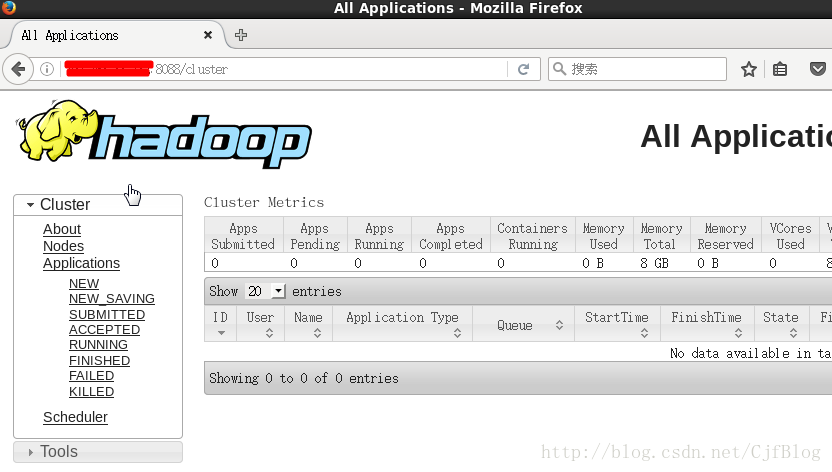The width and height of the screenshot is (832, 472).
Task: Filter applications by KILLED state
Action: [91, 391]
